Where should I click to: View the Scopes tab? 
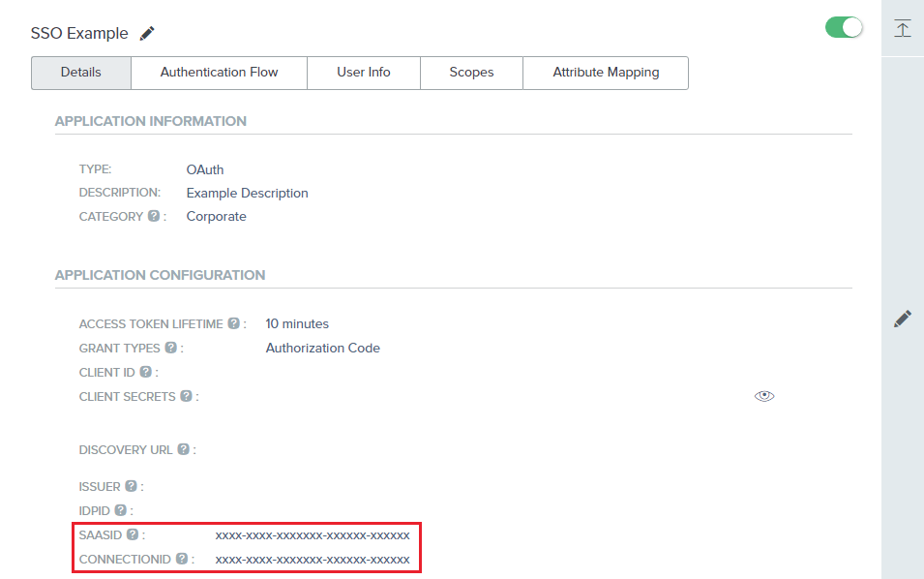(x=471, y=72)
